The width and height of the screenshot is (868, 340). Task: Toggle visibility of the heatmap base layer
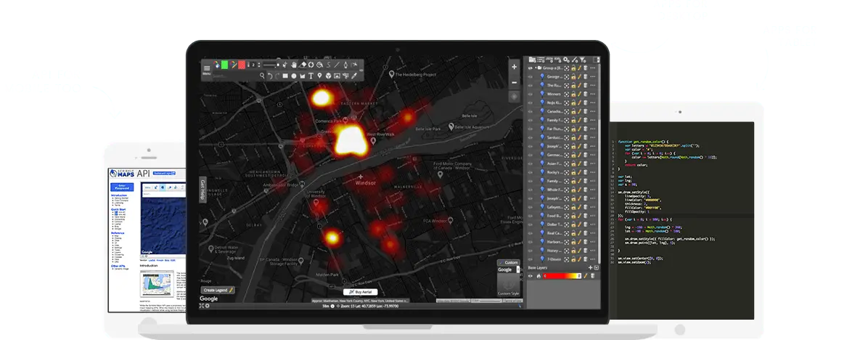tap(531, 276)
